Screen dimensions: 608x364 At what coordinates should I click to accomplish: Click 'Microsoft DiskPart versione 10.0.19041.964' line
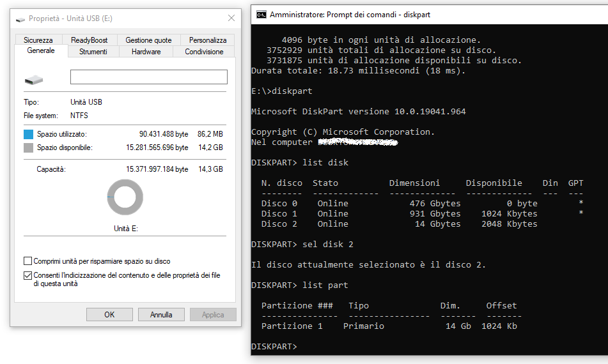coord(358,112)
